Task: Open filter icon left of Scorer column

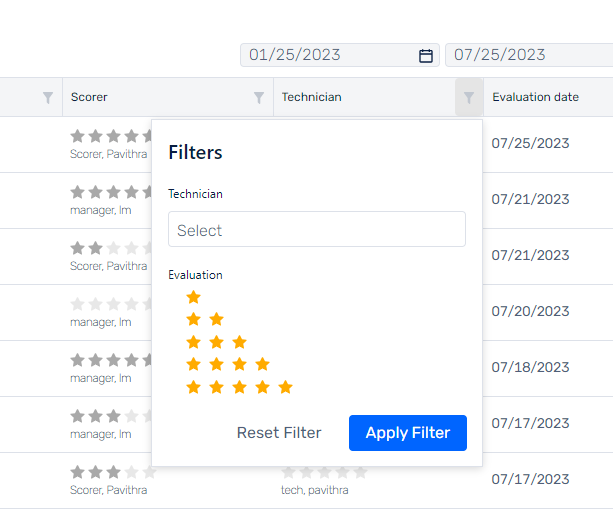Action: [x=48, y=97]
